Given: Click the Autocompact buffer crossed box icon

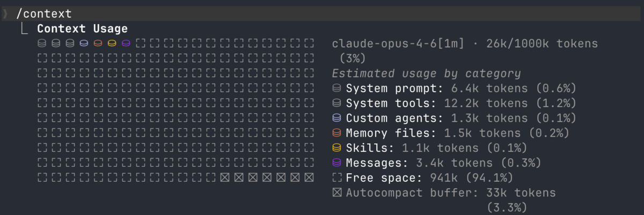Looking at the screenshot, I should (337, 192).
